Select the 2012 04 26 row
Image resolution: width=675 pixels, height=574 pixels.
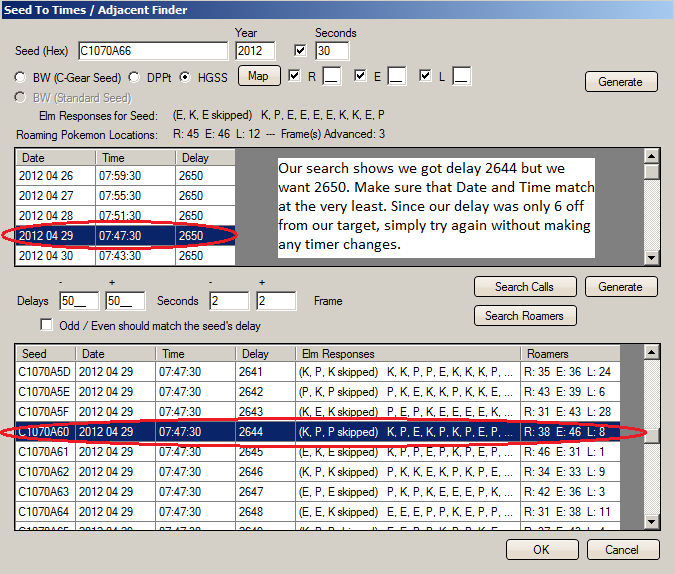click(125, 176)
